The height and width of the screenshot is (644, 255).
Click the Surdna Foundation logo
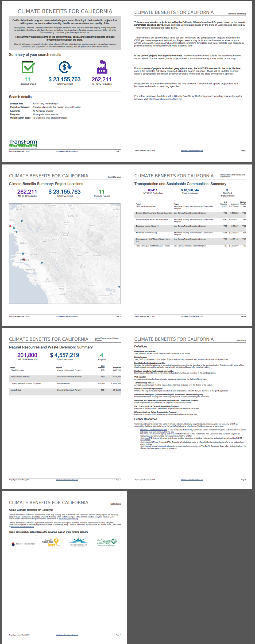click(x=24, y=544)
